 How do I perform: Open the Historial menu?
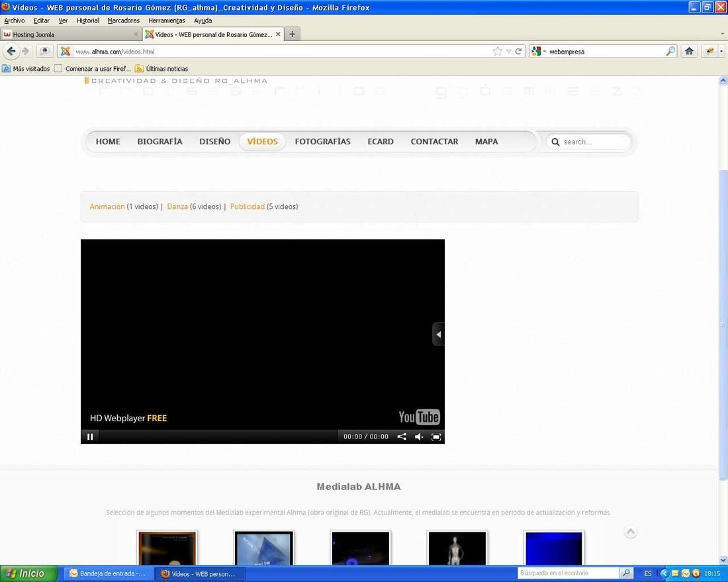88,21
